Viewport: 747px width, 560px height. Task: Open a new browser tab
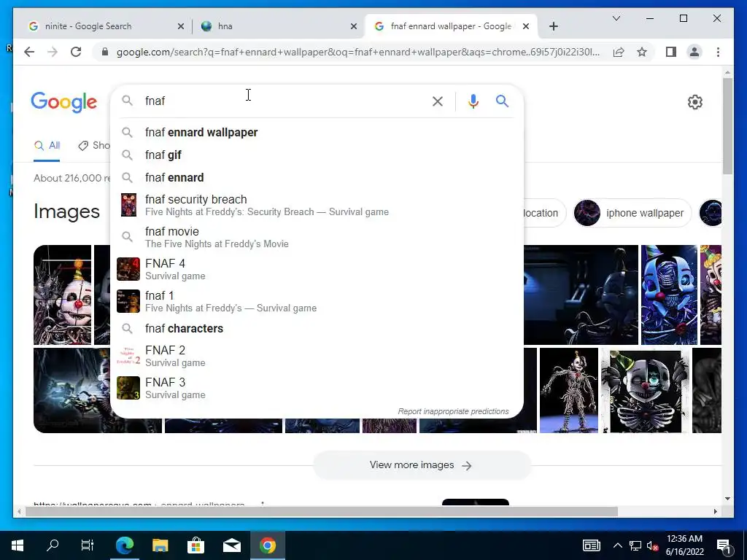(x=553, y=27)
